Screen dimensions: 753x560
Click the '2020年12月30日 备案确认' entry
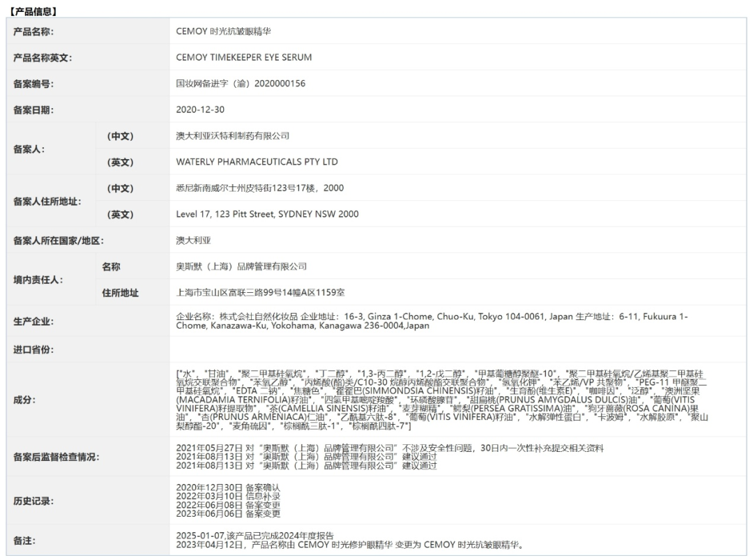(228, 488)
